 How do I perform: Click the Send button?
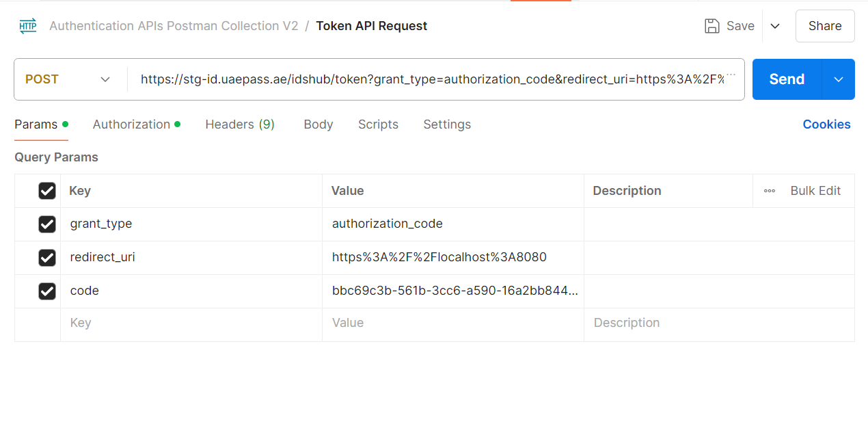tap(787, 79)
